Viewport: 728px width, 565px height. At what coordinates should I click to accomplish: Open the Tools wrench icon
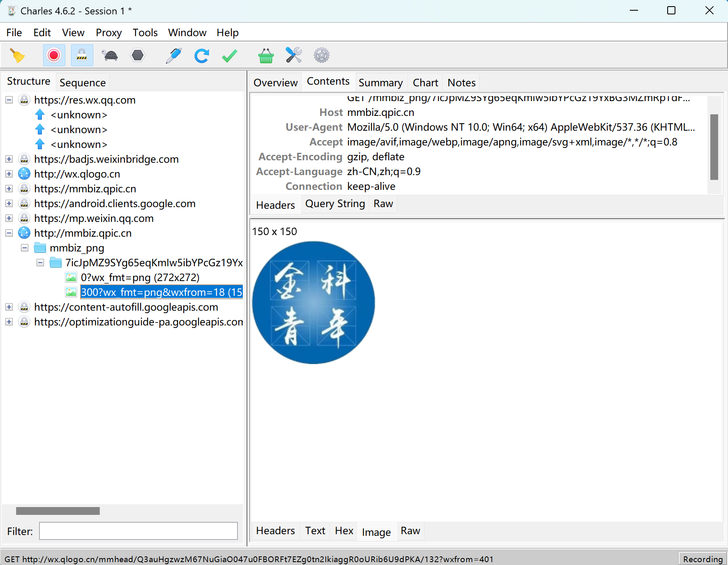[294, 55]
